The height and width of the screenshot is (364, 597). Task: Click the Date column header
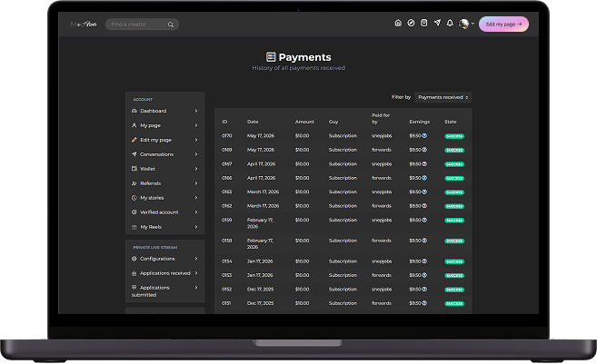pyautogui.click(x=253, y=122)
